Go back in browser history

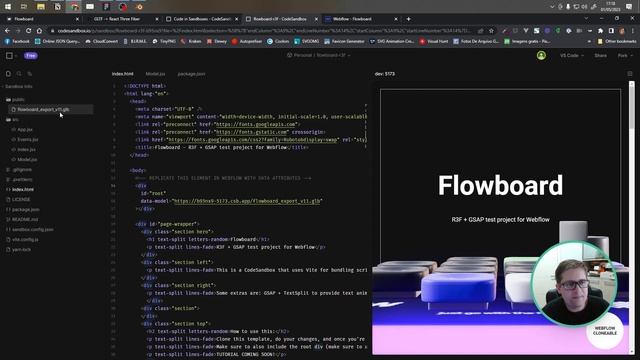tap(7, 31)
